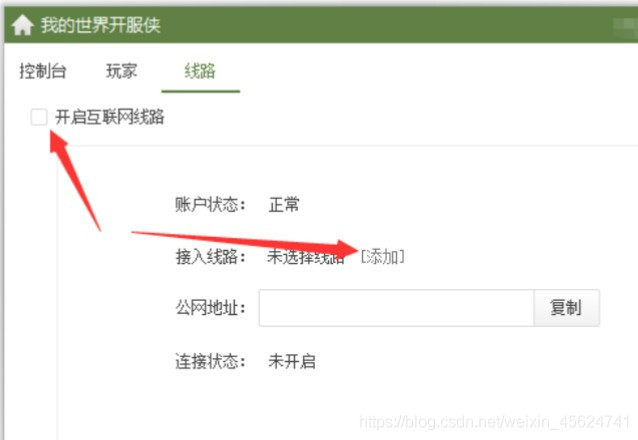638x440 pixels.
Task: Open the 玩家 tab
Action: 121,71
